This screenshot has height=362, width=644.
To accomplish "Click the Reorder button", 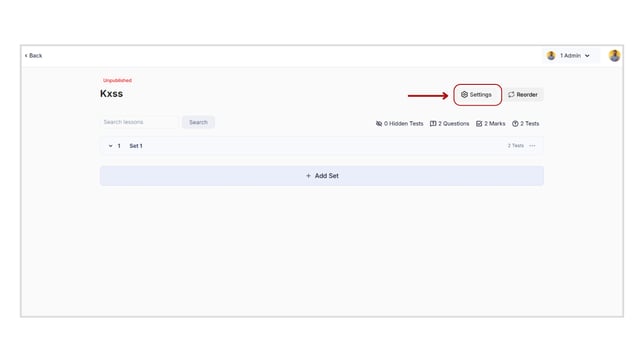I will click(523, 95).
